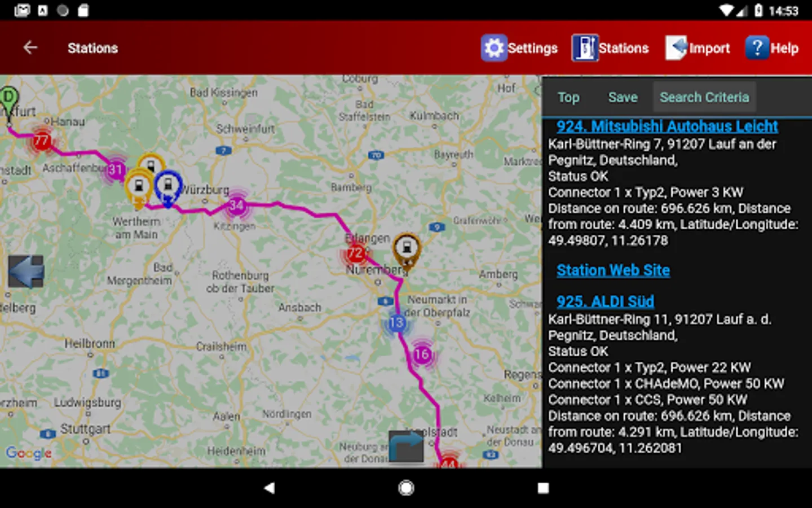Go back with the arrow beside Stations

click(x=30, y=48)
